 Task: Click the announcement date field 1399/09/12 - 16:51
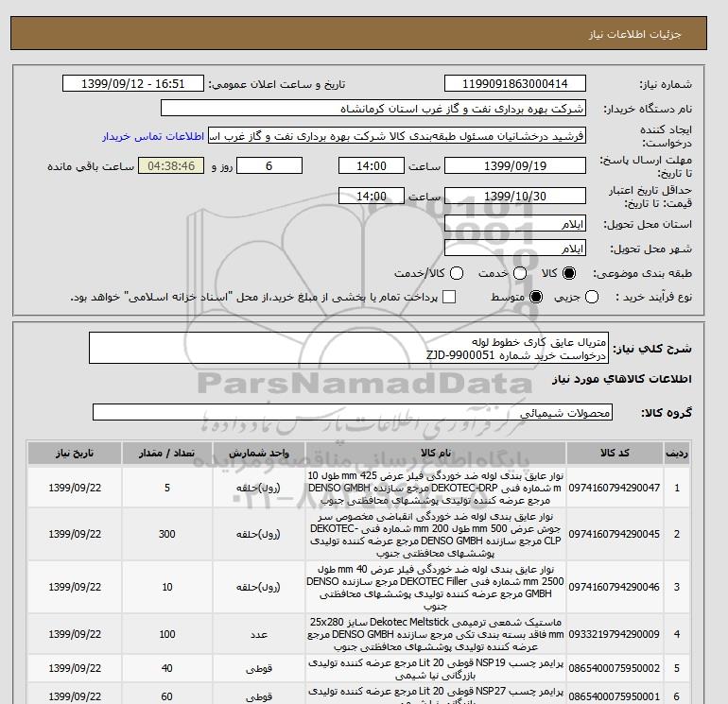coord(132,83)
